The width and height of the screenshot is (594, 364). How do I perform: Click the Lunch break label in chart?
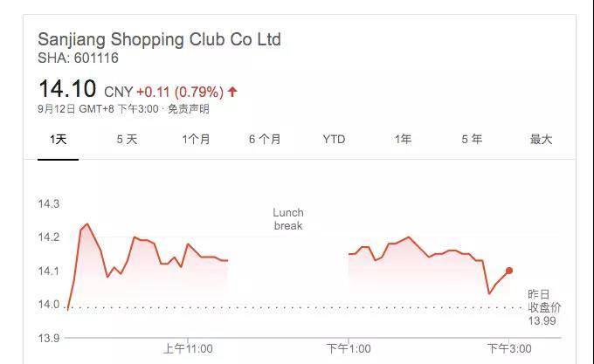tap(288, 219)
